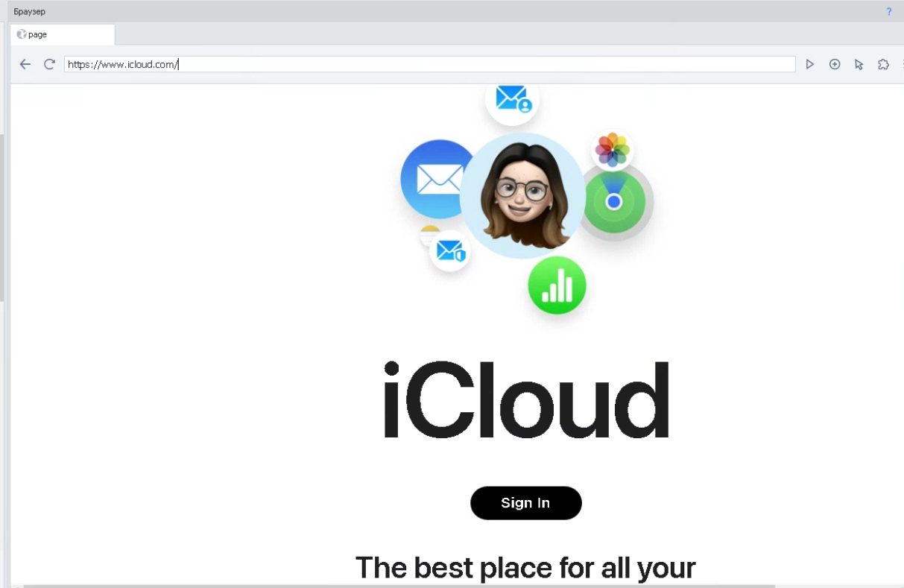Click the black Sign In button
The height and width of the screenshot is (588, 904).
click(526, 503)
